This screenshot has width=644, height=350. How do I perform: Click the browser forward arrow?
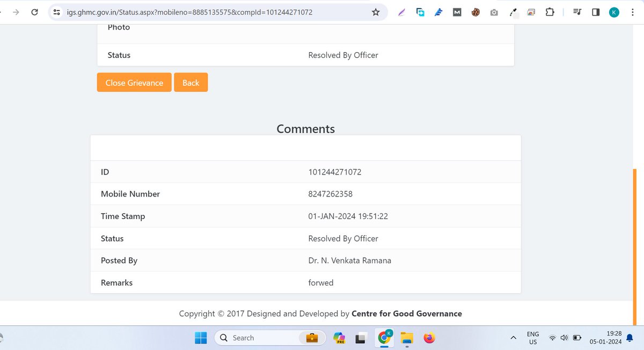[x=16, y=12]
